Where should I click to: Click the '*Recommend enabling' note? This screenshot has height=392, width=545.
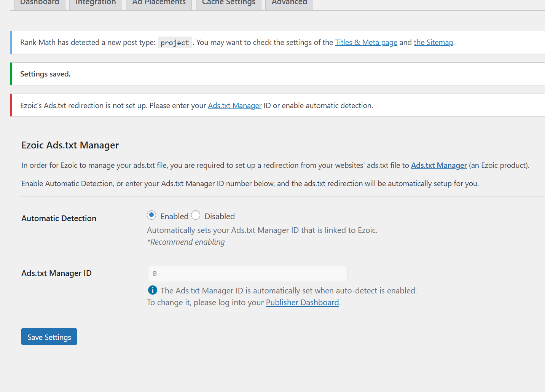pyautogui.click(x=186, y=242)
